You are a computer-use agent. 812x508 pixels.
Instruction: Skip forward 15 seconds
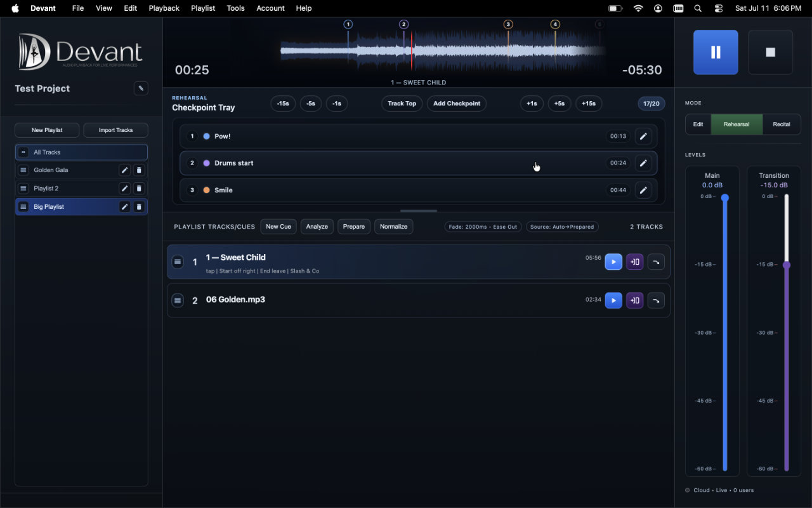click(x=589, y=104)
